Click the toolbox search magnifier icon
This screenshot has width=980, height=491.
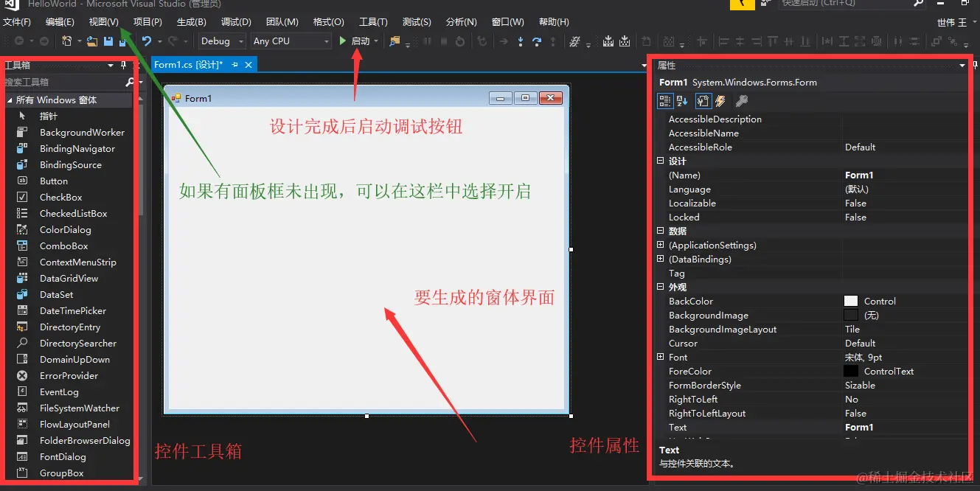tap(130, 83)
